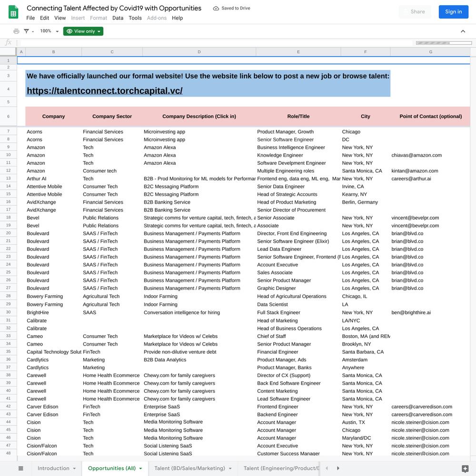476x476 pixels.
Task: Click the B2B Data Analytics cell
Action: point(199,360)
